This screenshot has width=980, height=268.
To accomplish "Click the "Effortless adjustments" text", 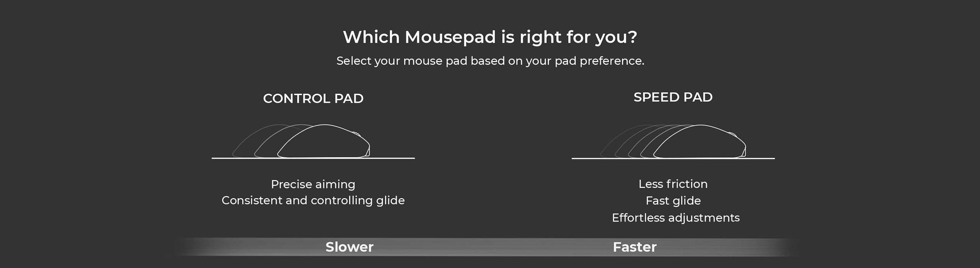I will [x=676, y=217].
